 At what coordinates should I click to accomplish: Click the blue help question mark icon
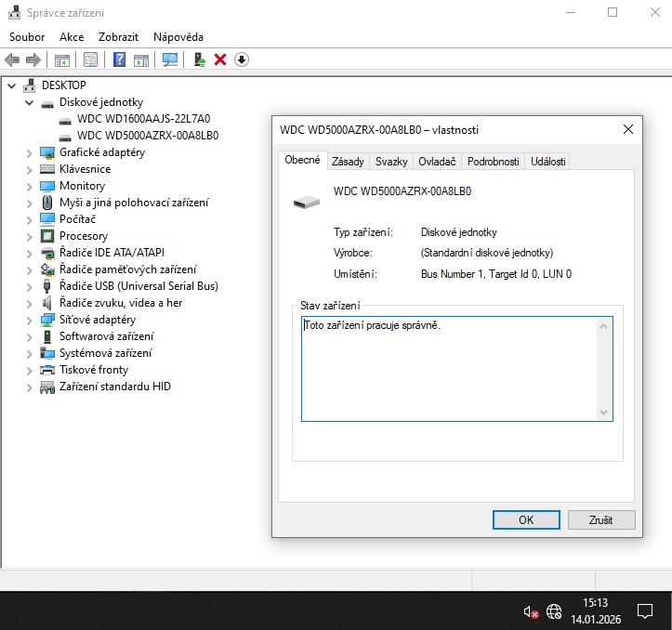[x=119, y=59]
